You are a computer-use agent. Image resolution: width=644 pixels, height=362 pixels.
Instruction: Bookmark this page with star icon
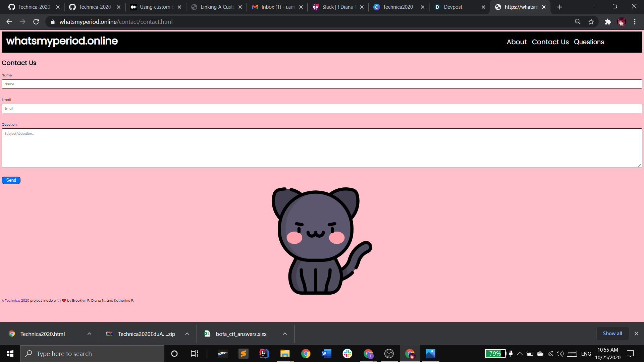(x=591, y=22)
